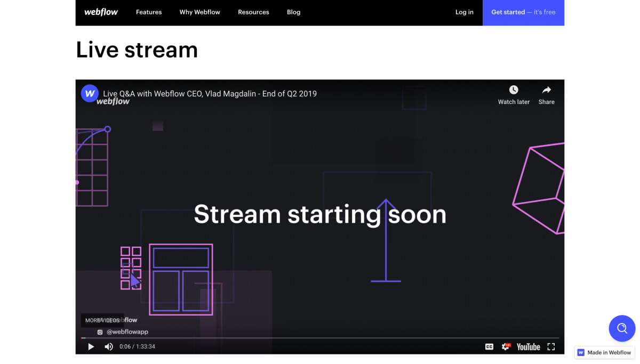Enter full screen with the fullscreen icon
The height and width of the screenshot is (364, 640).
(x=551, y=347)
